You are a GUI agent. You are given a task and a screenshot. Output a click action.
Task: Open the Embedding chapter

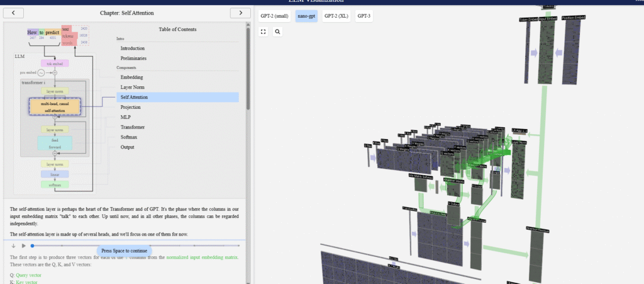pos(131,77)
